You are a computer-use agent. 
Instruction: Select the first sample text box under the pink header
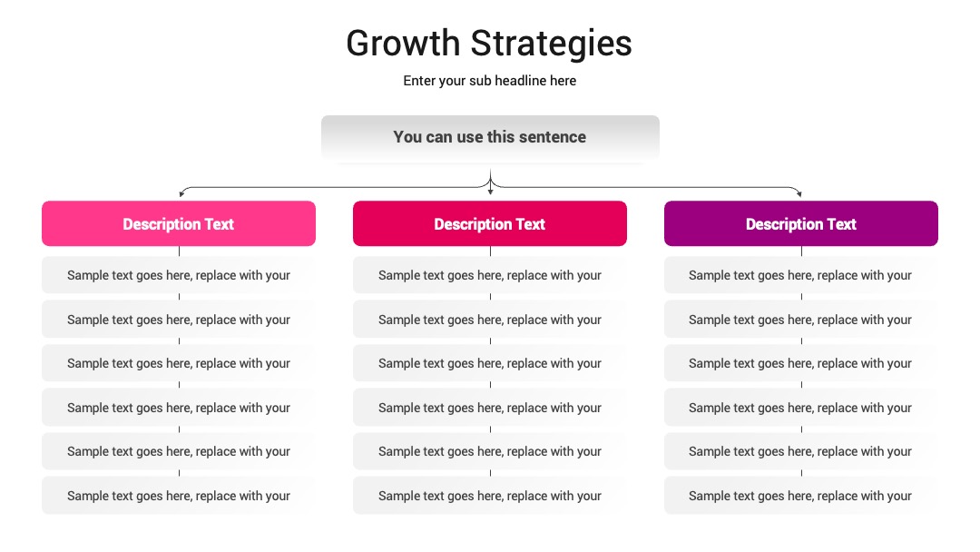pos(179,275)
